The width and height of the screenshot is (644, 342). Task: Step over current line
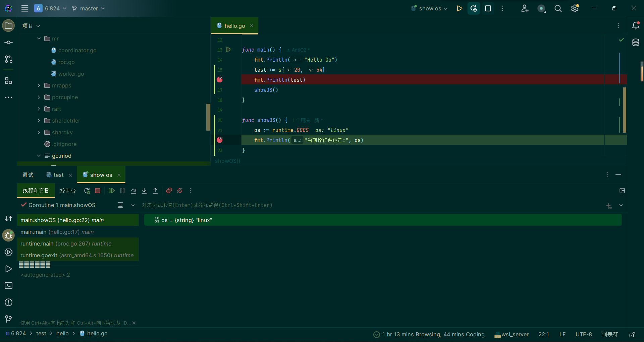tap(133, 191)
